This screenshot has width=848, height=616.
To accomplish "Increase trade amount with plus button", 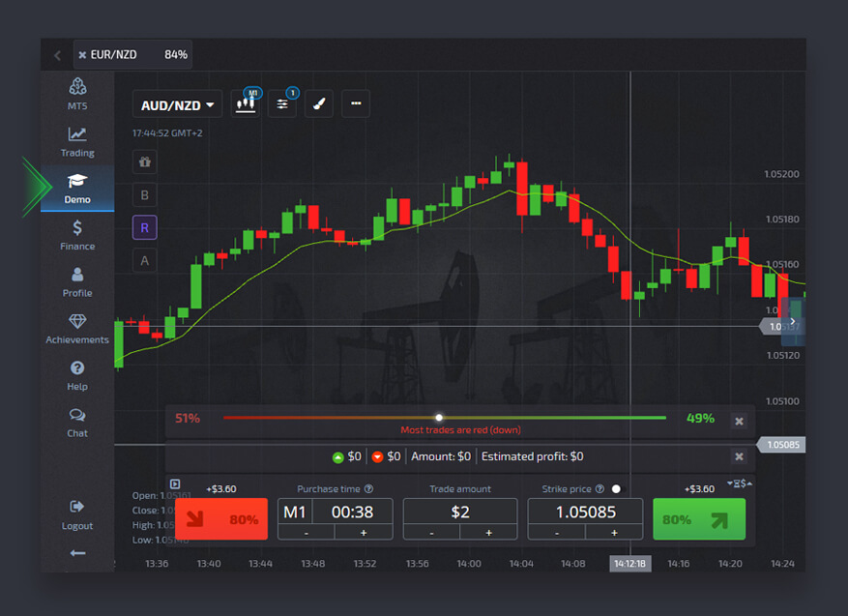I will pos(488,532).
